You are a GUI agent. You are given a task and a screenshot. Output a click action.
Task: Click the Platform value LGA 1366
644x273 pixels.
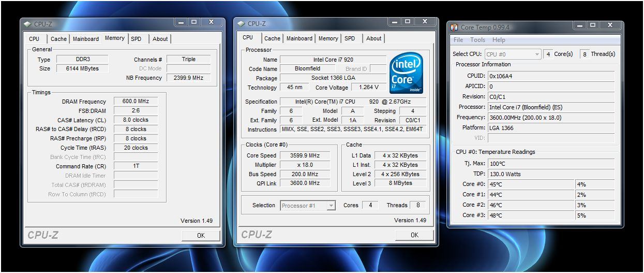[x=551, y=128]
